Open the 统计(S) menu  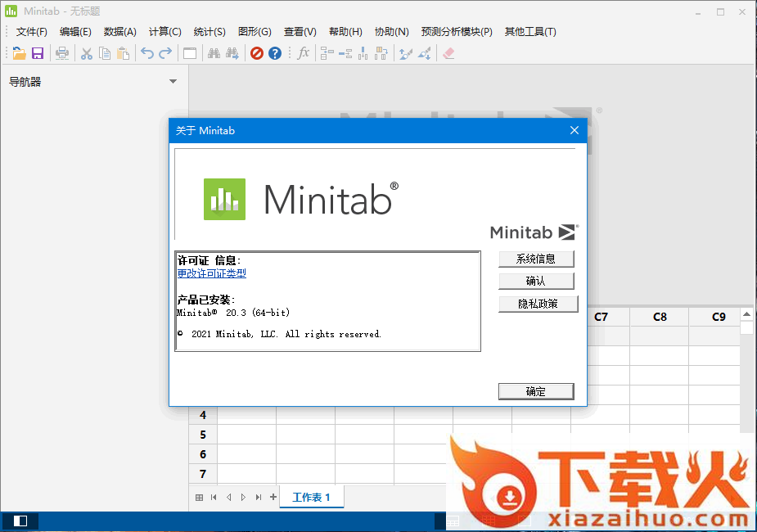tap(210, 32)
